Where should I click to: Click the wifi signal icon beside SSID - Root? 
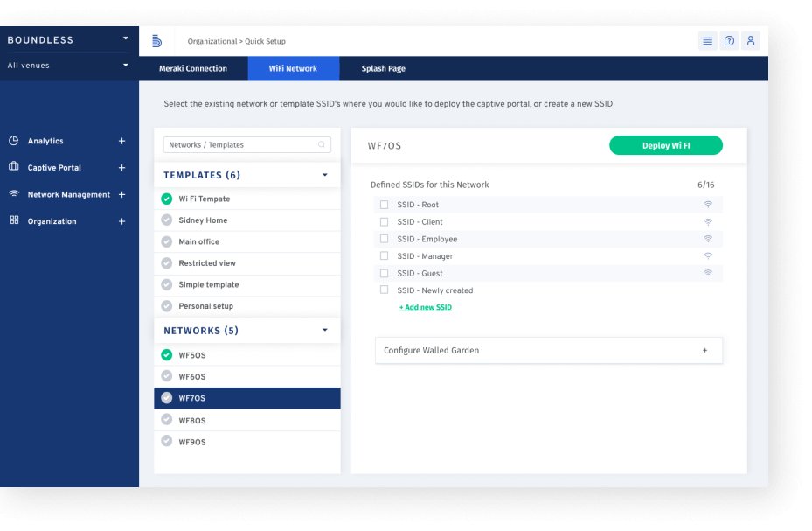coord(708,205)
